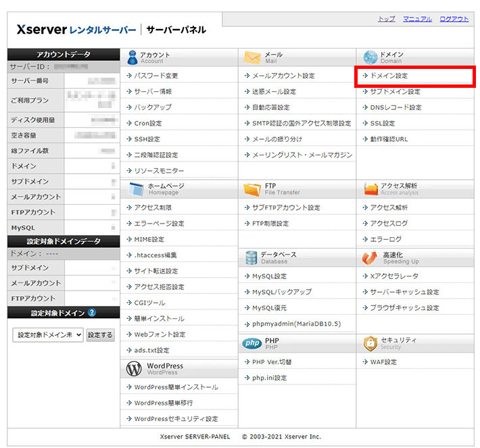Image resolution: width=480 pixels, height=448 pixels.
Task: Open MySQL設定
Action: (269, 276)
